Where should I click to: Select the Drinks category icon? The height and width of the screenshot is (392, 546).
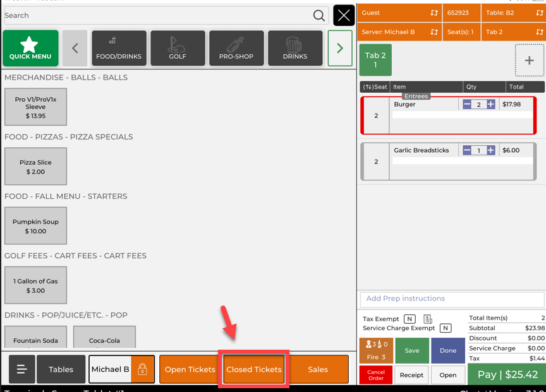coord(294,48)
